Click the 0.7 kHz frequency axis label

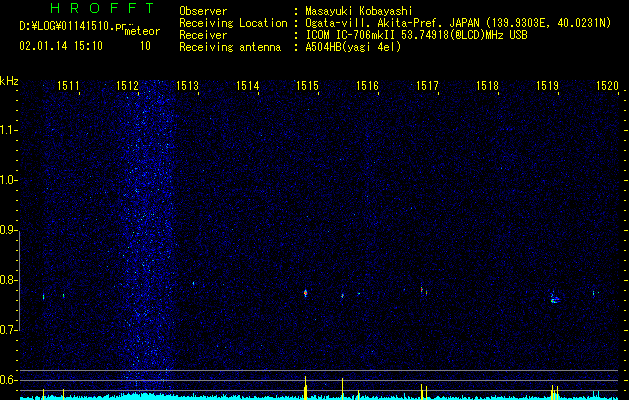[8, 330]
